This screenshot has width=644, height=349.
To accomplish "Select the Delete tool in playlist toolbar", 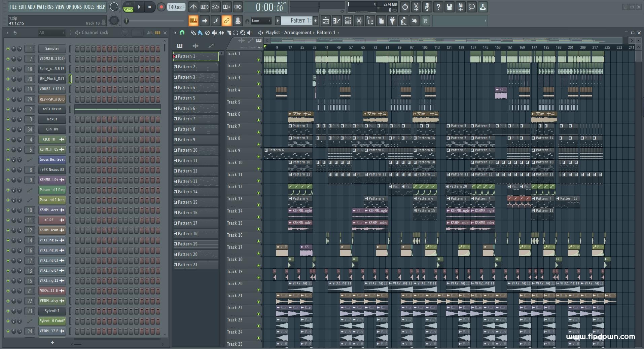I will click(x=207, y=33).
